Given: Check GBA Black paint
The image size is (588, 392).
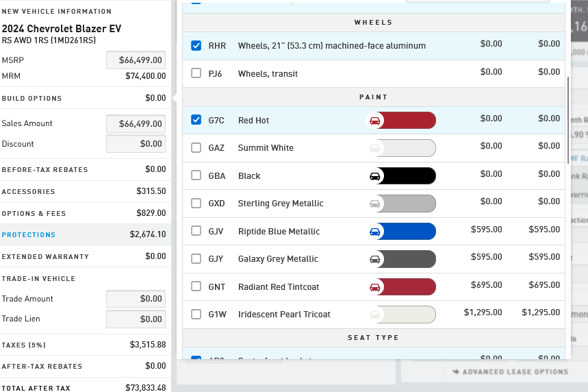Looking at the screenshot, I should pyautogui.click(x=196, y=175).
